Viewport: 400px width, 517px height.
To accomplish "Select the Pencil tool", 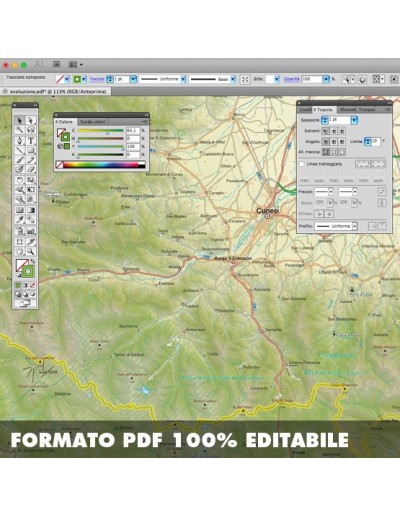I will click(x=30, y=160).
